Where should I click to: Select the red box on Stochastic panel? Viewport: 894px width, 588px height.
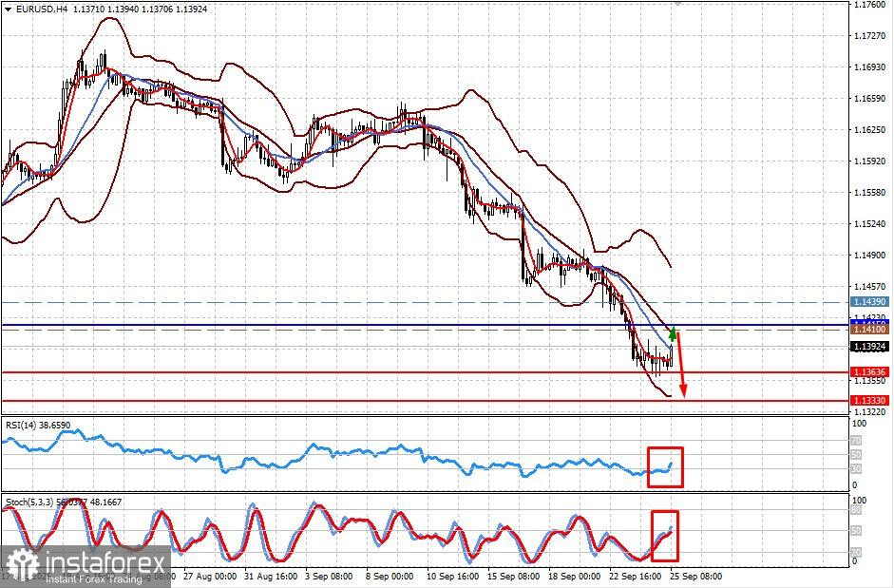[x=665, y=536]
